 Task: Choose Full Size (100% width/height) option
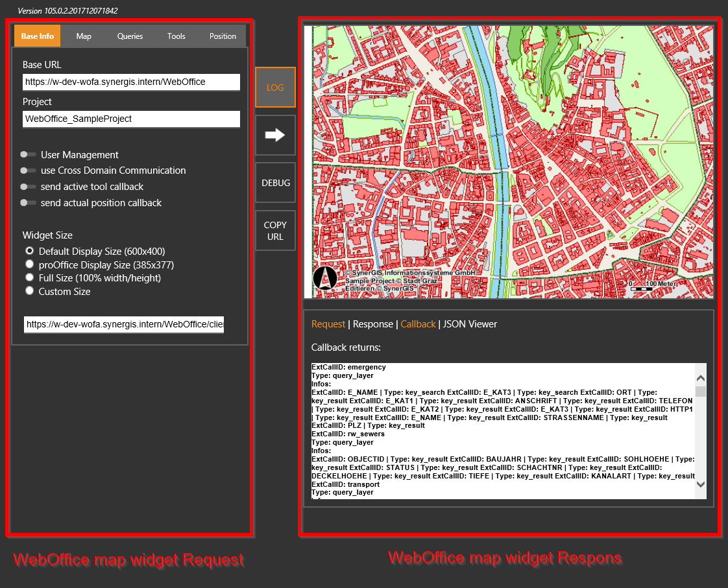tap(29, 277)
